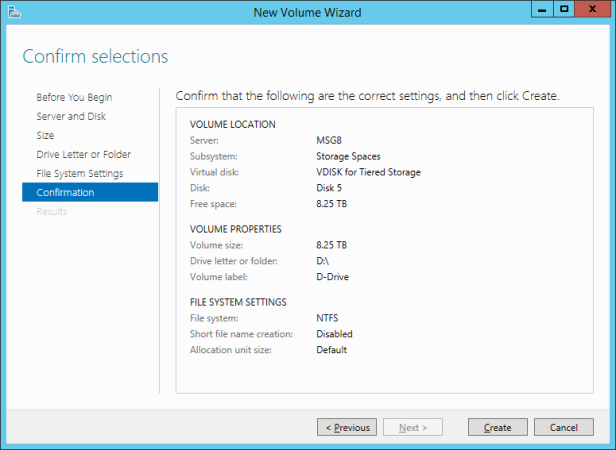Click the Confirm selections heading
Viewport: 616px width, 450px height.
[95, 56]
